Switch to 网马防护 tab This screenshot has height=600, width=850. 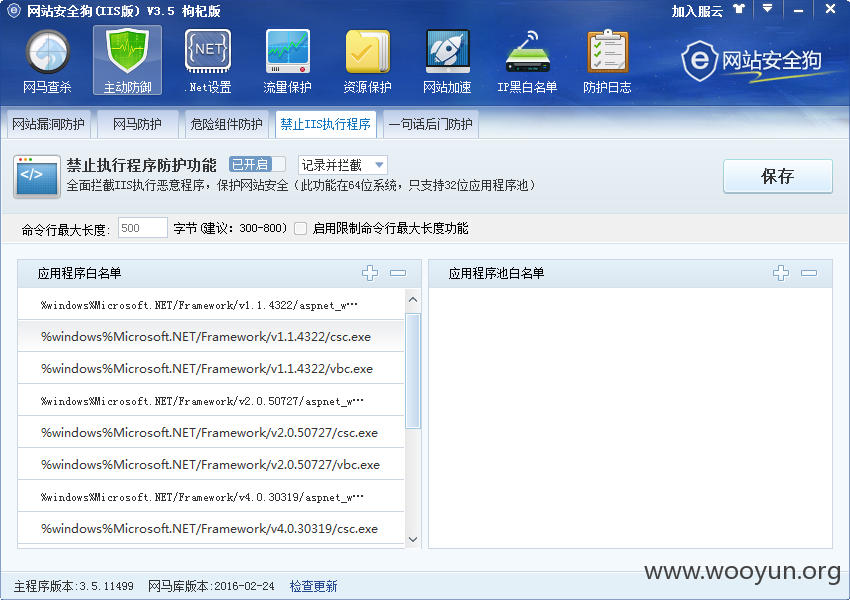click(x=137, y=124)
